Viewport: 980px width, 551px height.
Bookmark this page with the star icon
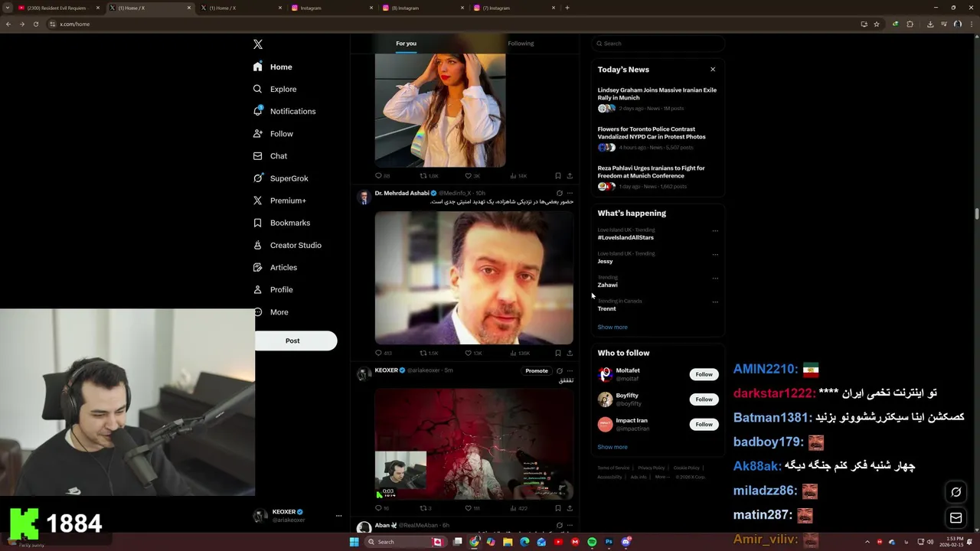(877, 24)
